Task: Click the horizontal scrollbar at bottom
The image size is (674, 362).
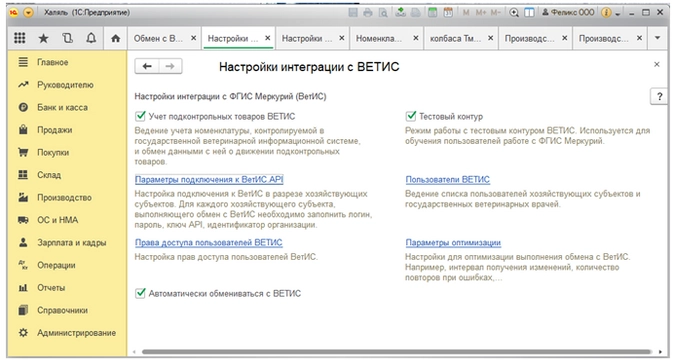Action: click(396, 352)
